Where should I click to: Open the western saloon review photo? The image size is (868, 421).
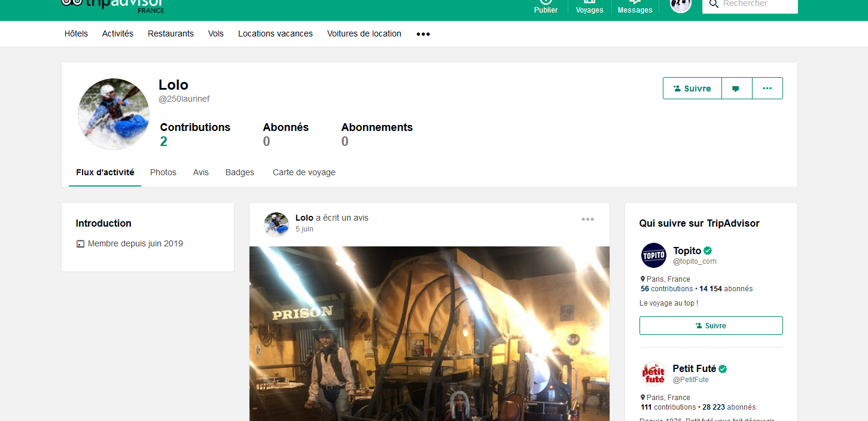pos(430,334)
